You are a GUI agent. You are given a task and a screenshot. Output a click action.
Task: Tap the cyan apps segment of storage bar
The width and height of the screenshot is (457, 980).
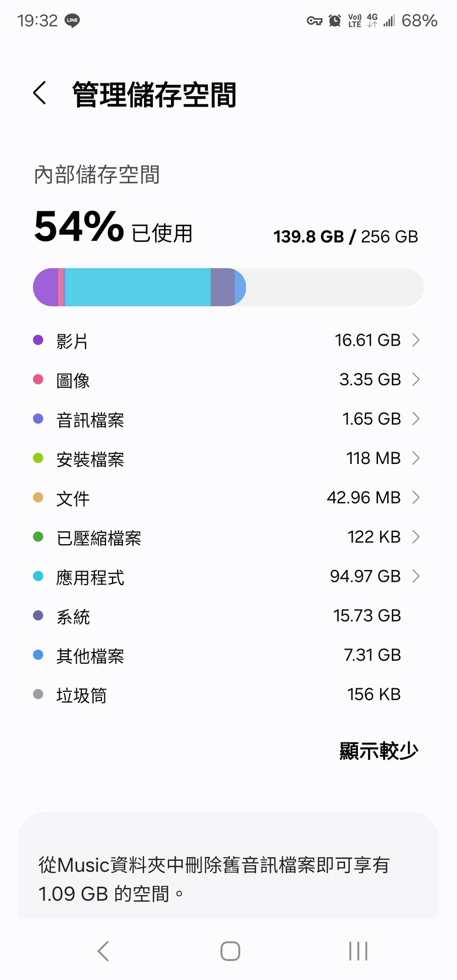point(138,287)
